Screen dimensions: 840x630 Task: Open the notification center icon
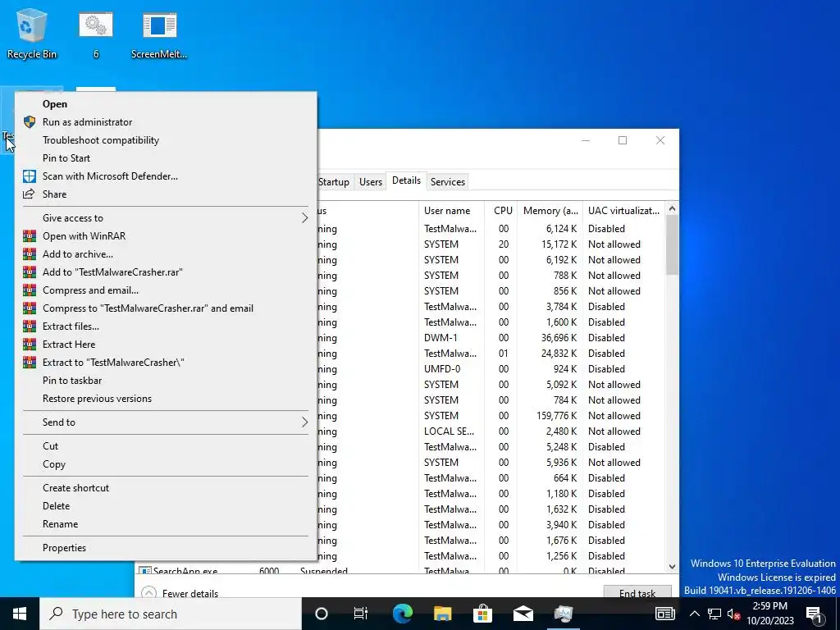815,614
